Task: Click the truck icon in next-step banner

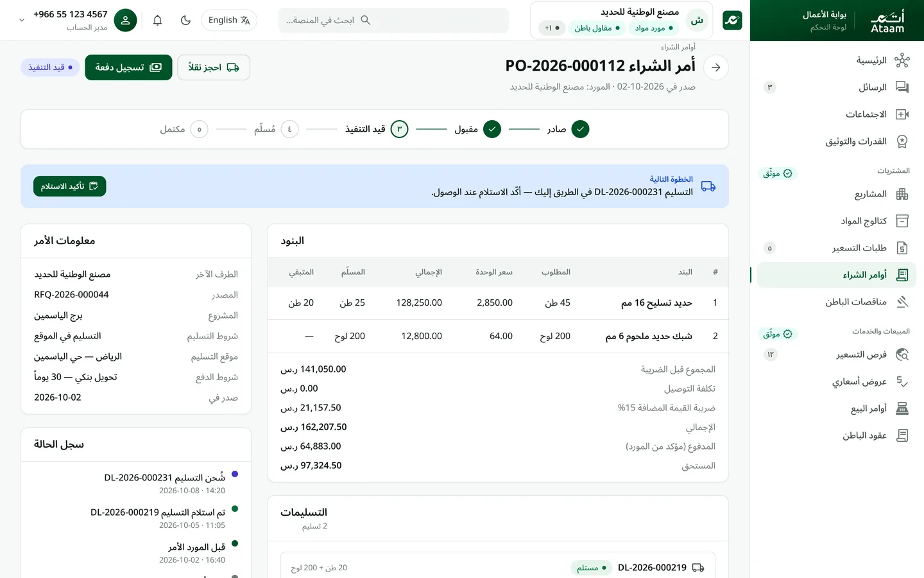Action: click(x=708, y=186)
